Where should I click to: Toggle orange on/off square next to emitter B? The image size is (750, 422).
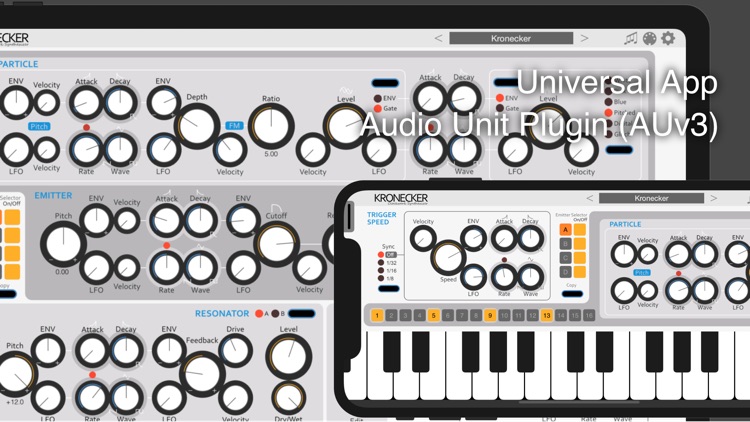pos(580,244)
